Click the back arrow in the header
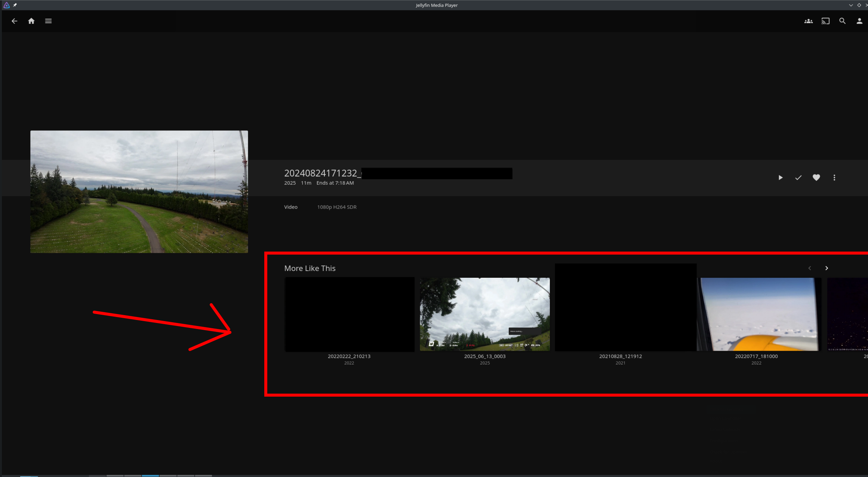 click(14, 21)
